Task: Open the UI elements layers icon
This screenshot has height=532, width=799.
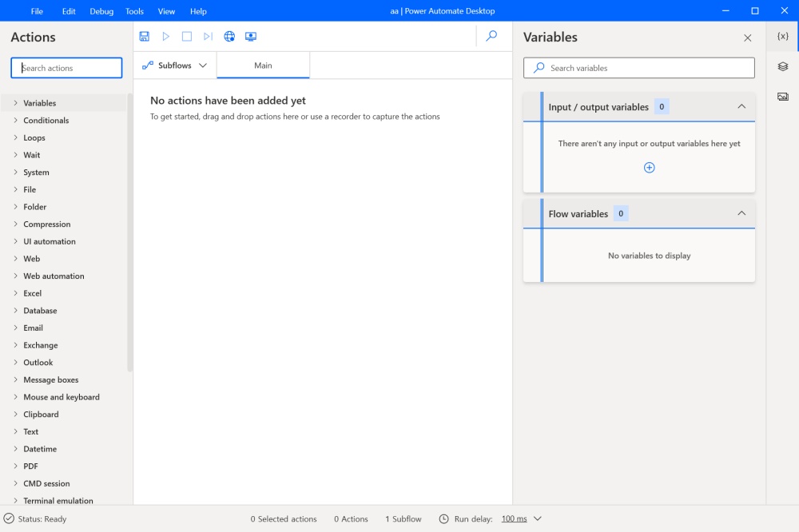Action: click(783, 66)
